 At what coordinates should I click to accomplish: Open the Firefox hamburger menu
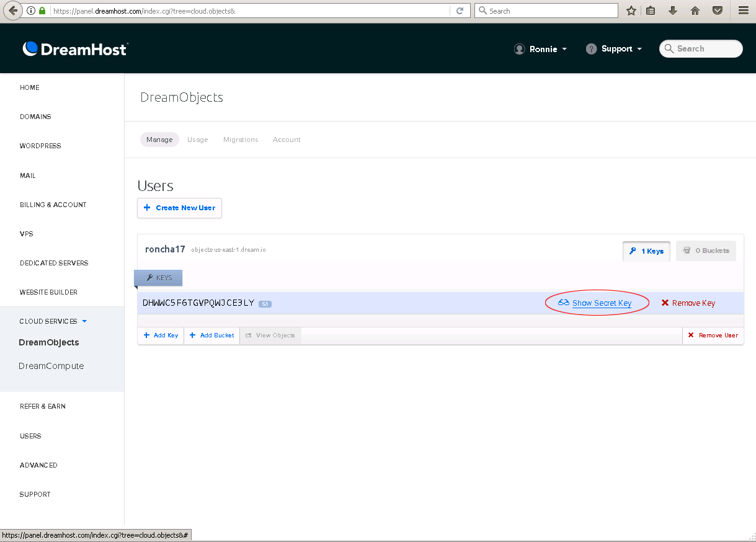pos(744,11)
